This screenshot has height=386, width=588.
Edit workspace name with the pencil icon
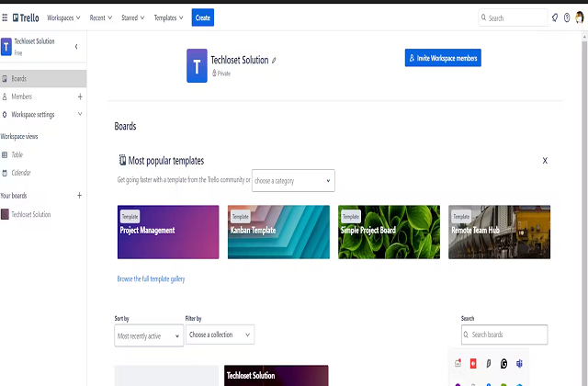[274, 61]
